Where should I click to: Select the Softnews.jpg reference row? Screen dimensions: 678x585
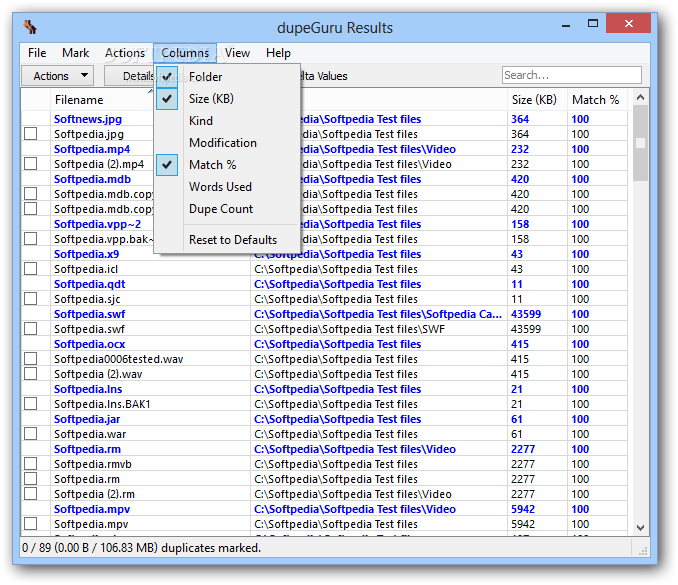(x=324, y=119)
